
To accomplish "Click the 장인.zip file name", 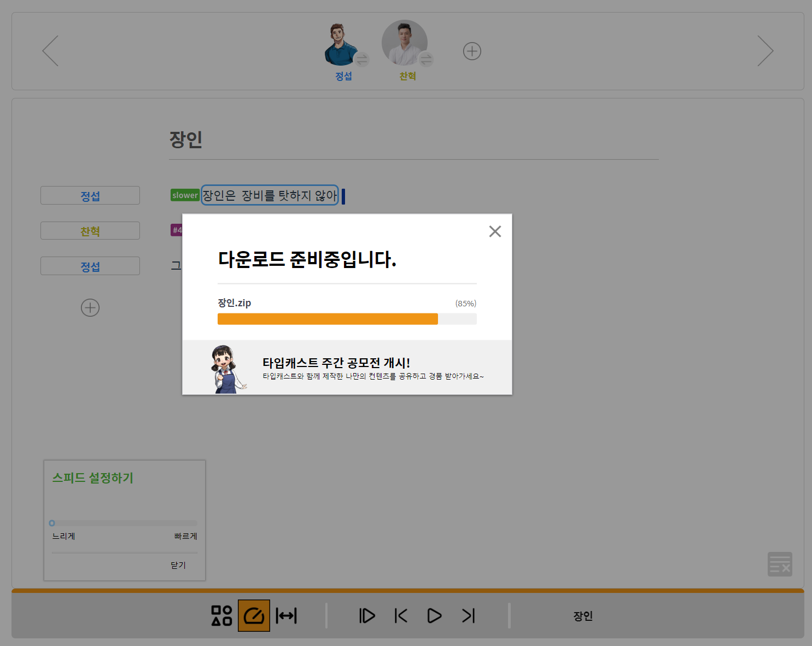I will pos(235,303).
